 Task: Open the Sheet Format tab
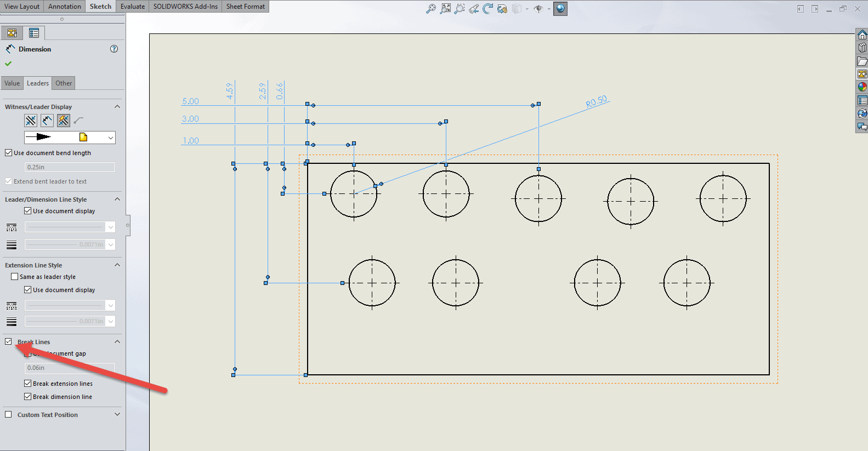[246, 7]
